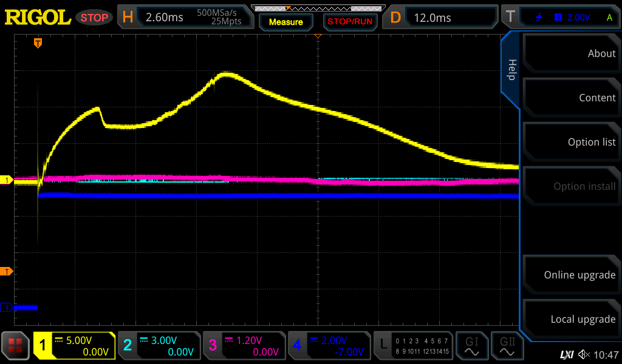Toggle channel 4 with -7.00V offset
The width and height of the screenshot is (622, 364).
(328, 346)
